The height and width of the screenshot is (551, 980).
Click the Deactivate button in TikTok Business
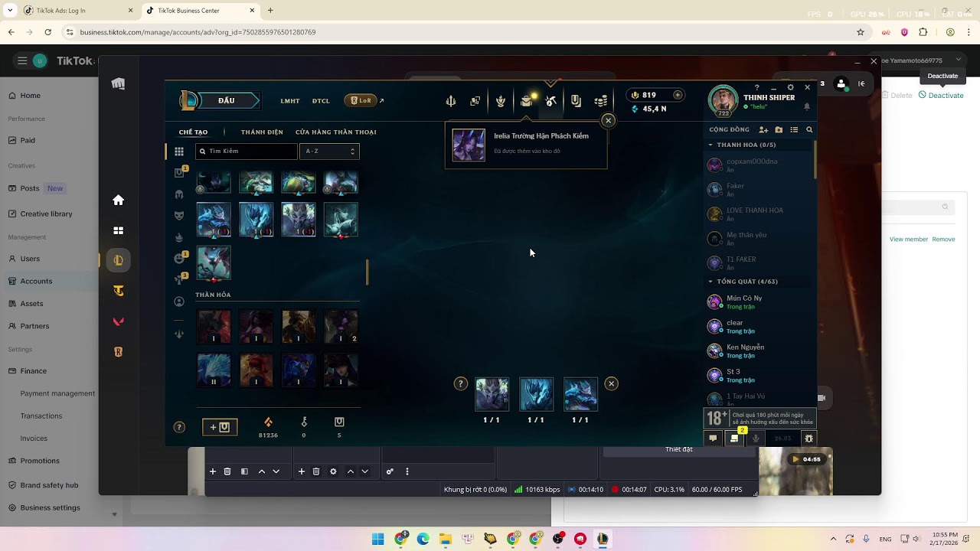click(x=941, y=95)
